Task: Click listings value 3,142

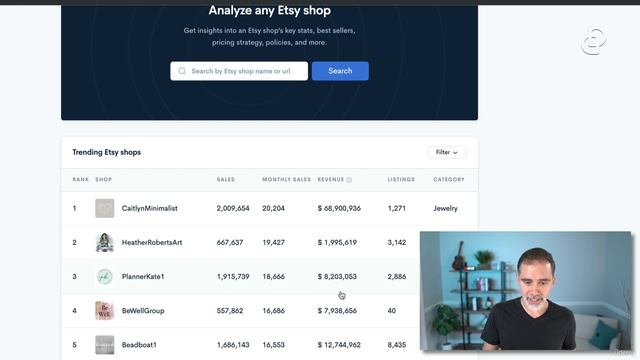Action: (x=397, y=242)
